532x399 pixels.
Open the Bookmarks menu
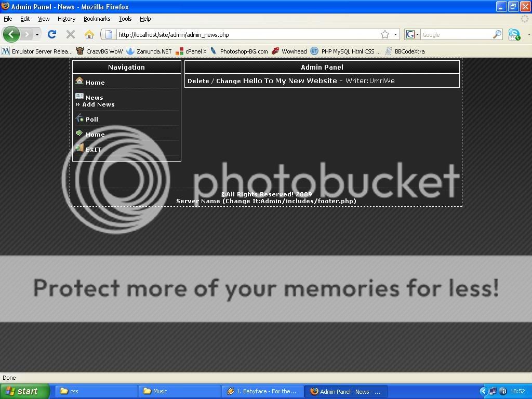97,19
